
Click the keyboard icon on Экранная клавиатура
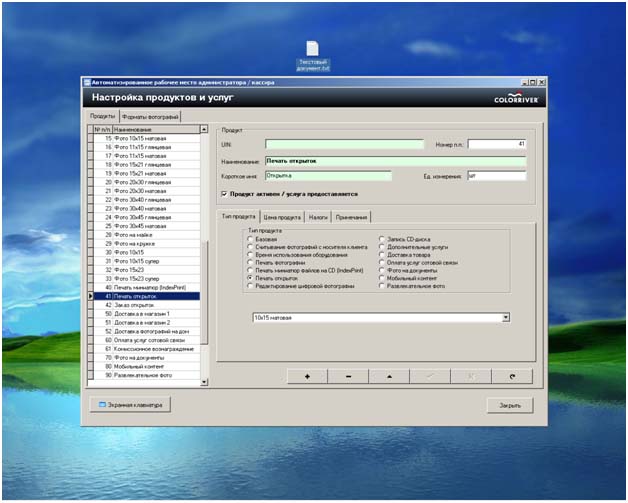(x=101, y=405)
